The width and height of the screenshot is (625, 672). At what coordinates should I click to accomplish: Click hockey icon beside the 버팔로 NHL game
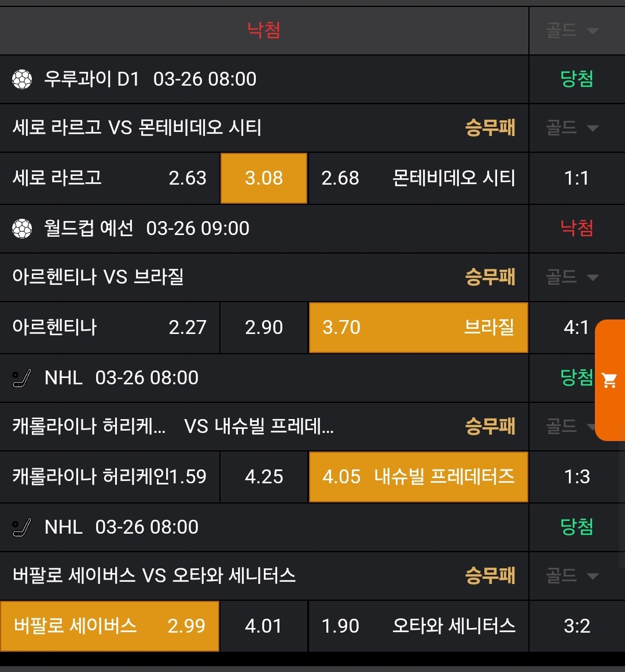(22, 527)
